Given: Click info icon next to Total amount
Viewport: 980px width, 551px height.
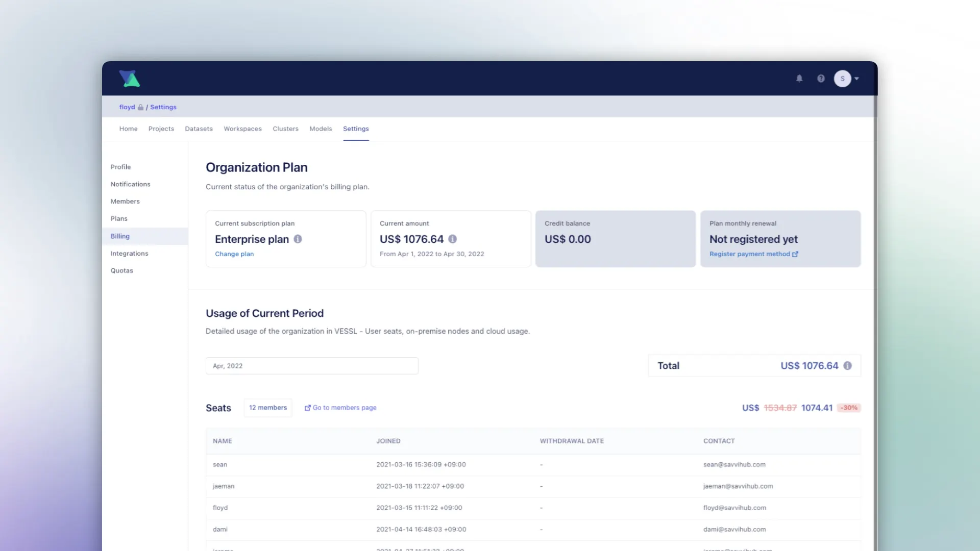Looking at the screenshot, I should tap(847, 366).
